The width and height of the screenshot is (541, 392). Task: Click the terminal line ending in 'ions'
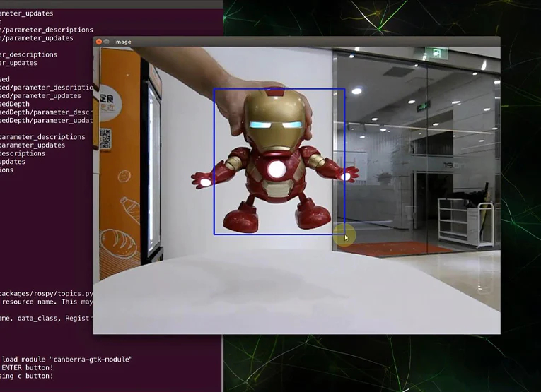click(6, 170)
